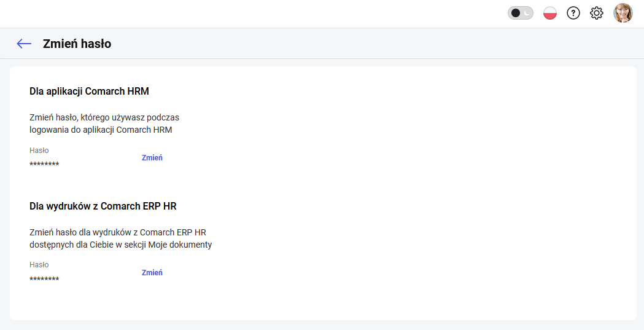Click Zmień link for Comarch HRM password
This screenshot has width=644, height=330.
(x=152, y=158)
